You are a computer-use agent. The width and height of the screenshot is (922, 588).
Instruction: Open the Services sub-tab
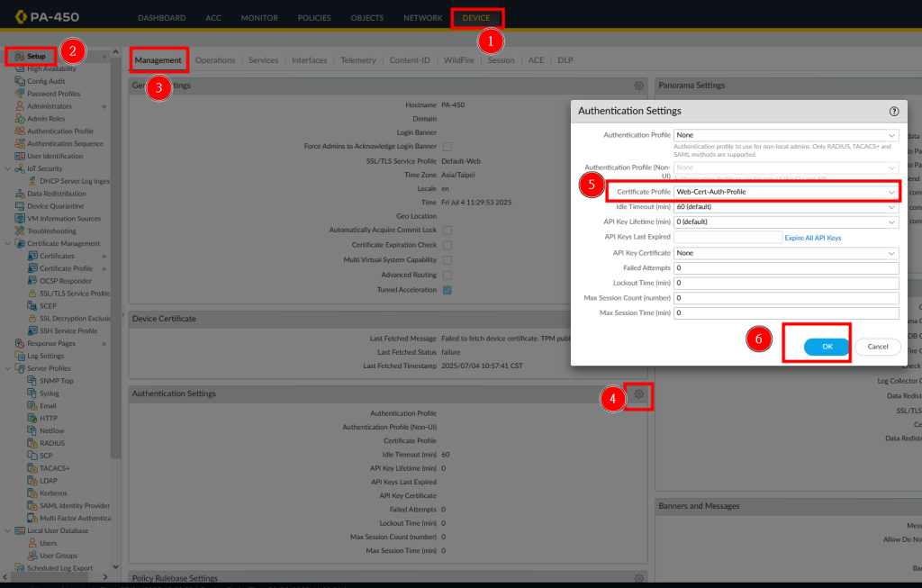(264, 60)
